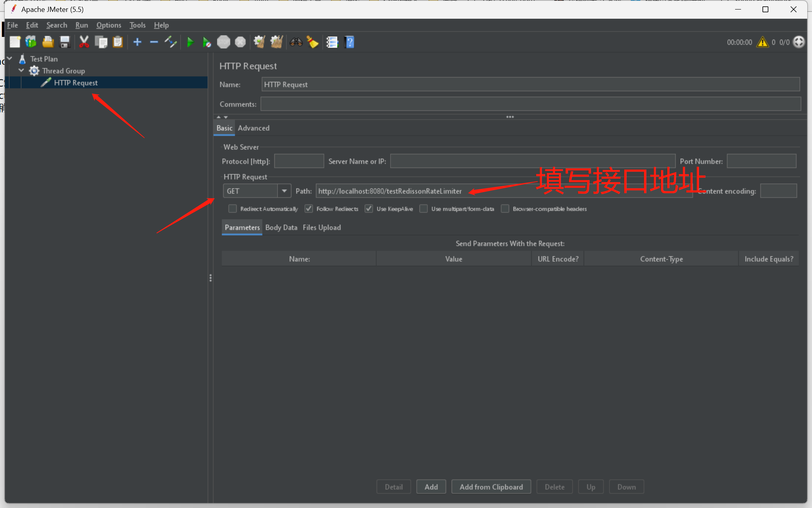812x508 pixels.
Task: Toggle the 'Follow Redirects' checkbox
Action: pyautogui.click(x=309, y=209)
